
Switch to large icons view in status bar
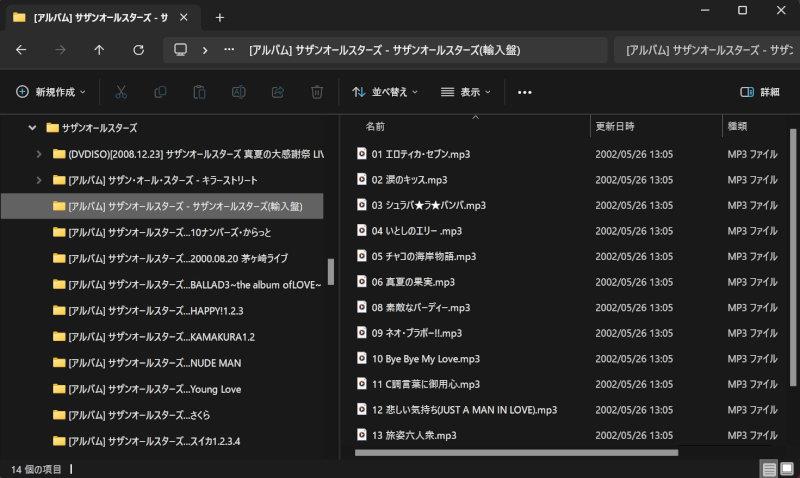pos(787,468)
